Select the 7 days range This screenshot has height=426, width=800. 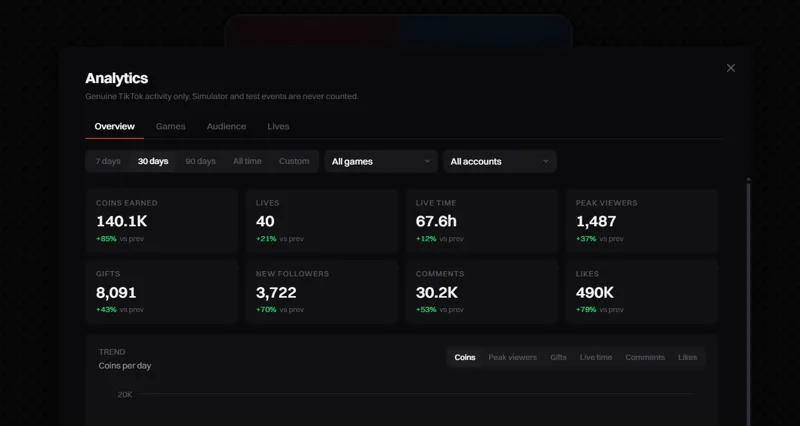[x=108, y=161]
